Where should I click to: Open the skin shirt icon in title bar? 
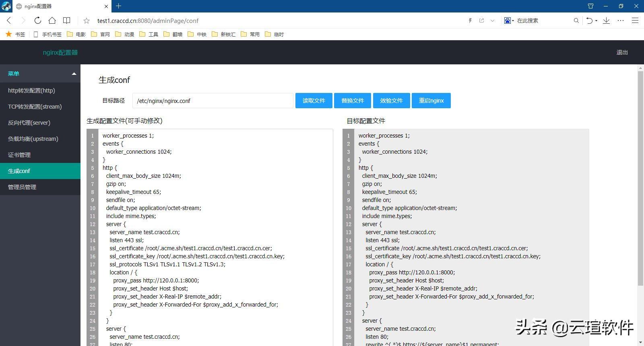point(590,6)
